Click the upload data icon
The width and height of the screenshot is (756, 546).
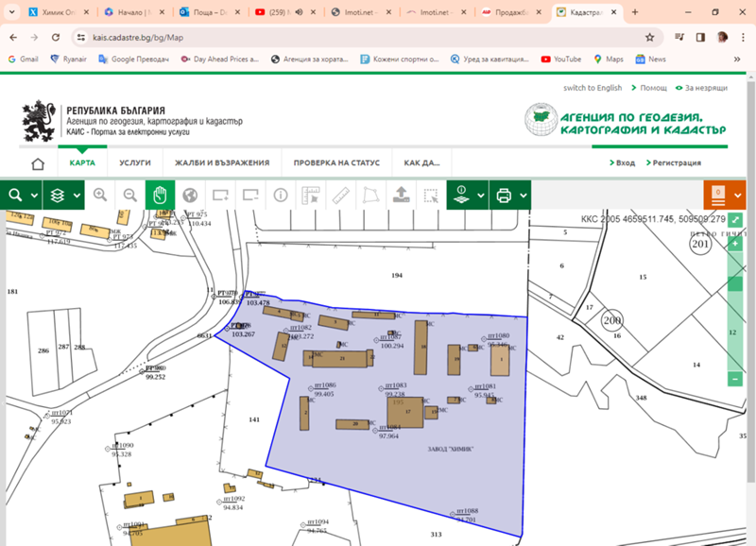coord(401,196)
